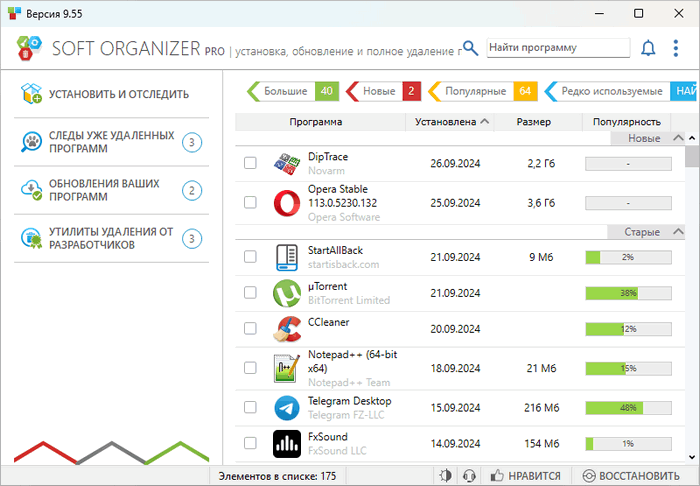
Task: Select the Большие filter tab
Action: (293, 91)
